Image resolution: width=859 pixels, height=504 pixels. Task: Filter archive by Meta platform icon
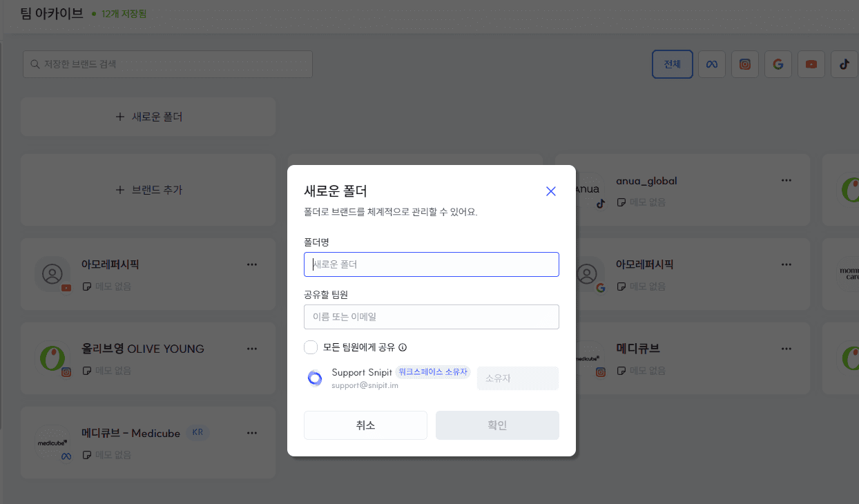[x=712, y=64]
